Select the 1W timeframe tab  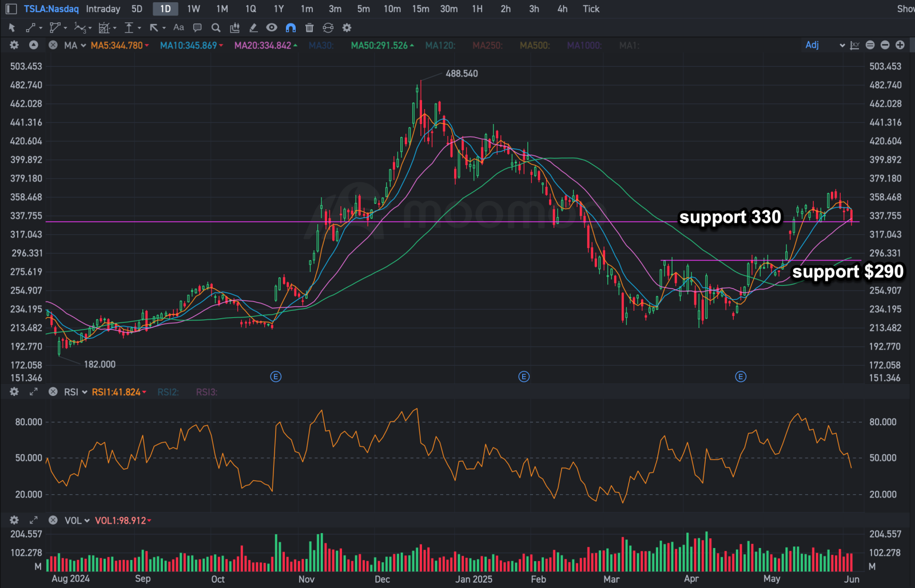pyautogui.click(x=193, y=9)
